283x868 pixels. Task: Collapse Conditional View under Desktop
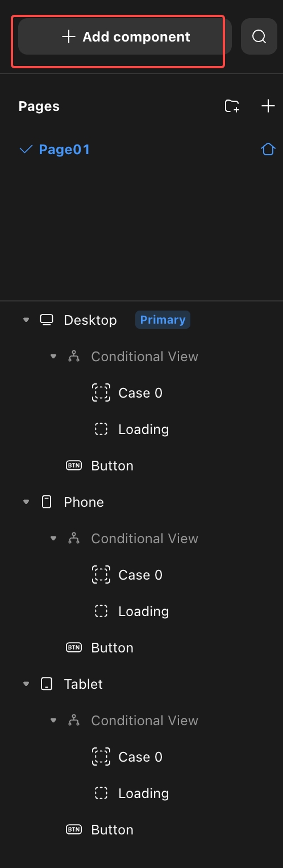[x=53, y=357]
